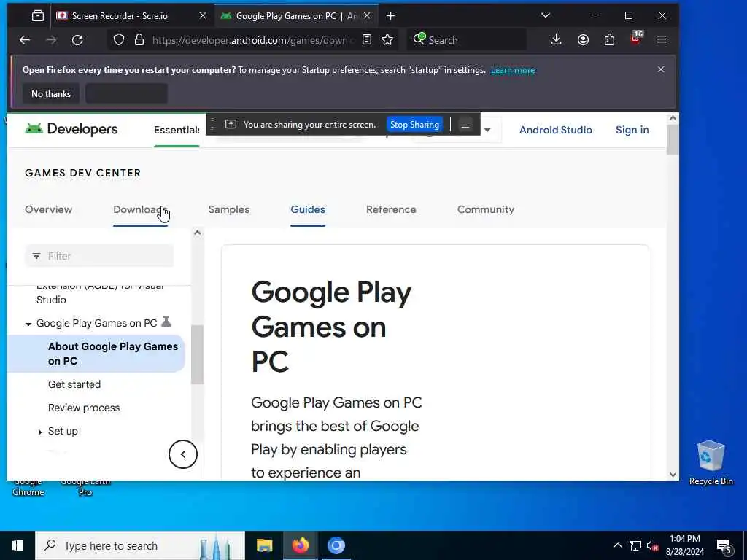Click Firefox icon in taskbar
747x560 pixels.
click(x=300, y=545)
